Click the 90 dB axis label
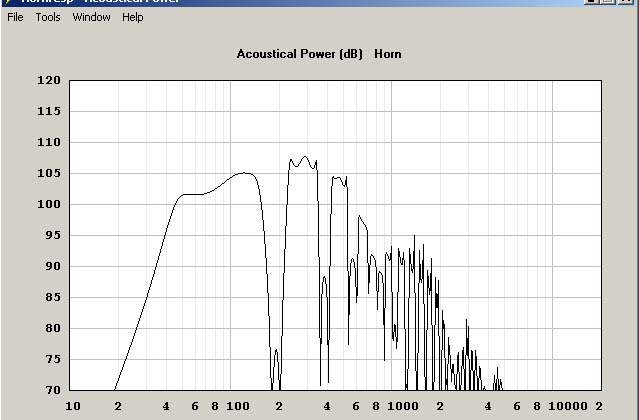Screen dimensions: 639x420 [x=53, y=266]
